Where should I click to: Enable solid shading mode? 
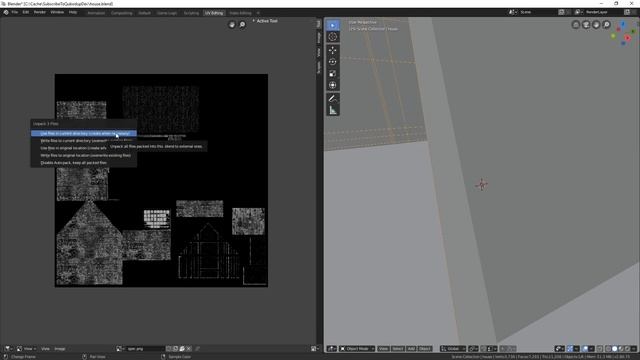click(615, 349)
